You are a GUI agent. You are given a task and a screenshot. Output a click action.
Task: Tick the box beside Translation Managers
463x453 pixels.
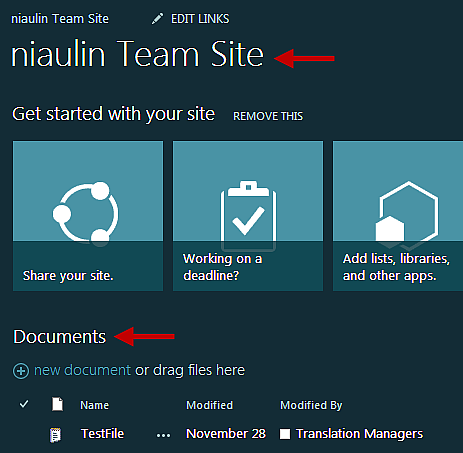point(285,434)
